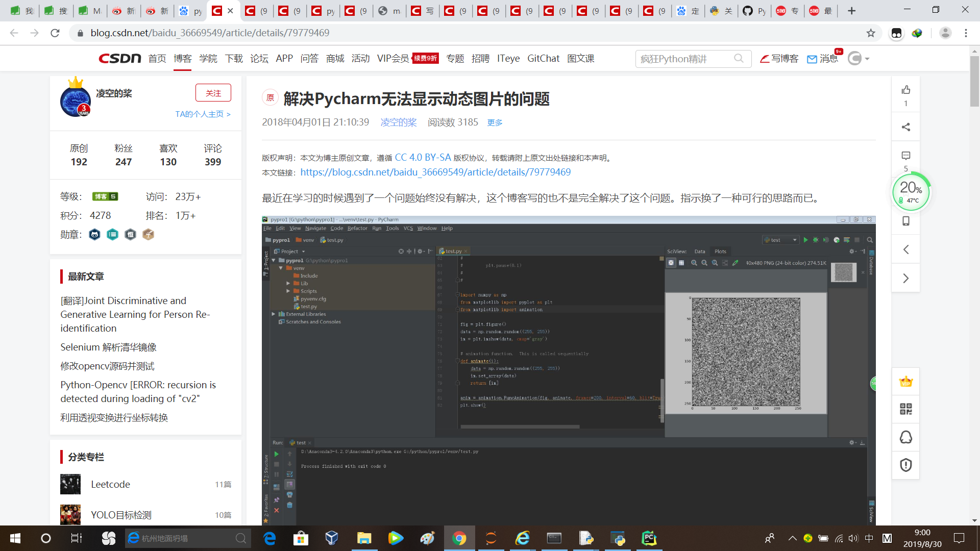Go to next article chevron
The height and width of the screenshot is (551, 980).
click(x=905, y=278)
